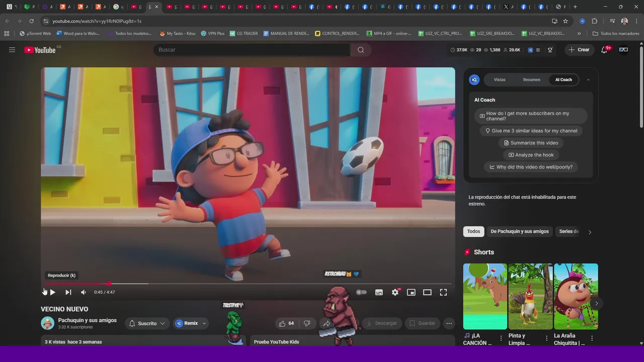Screen dimensions: 644x362
Task: Click Analyze the hook prompt
Action: pyautogui.click(x=531, y=155)
